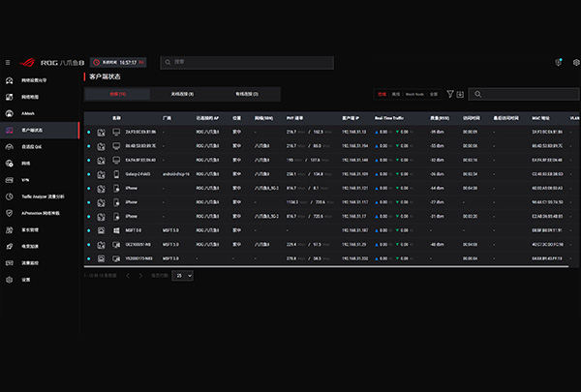Select the Mesh Node filter option
The height and width of the screenshot is (392, 581).
(414, 94)
